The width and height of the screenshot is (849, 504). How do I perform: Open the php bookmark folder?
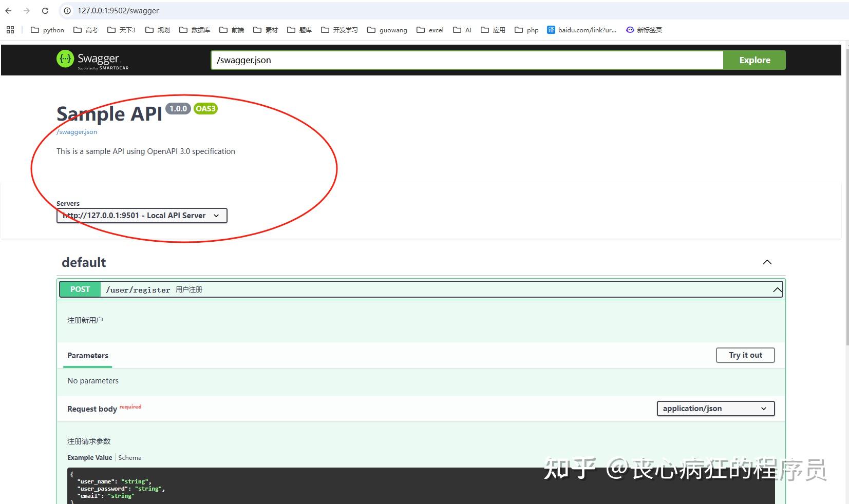click(526, 30)
